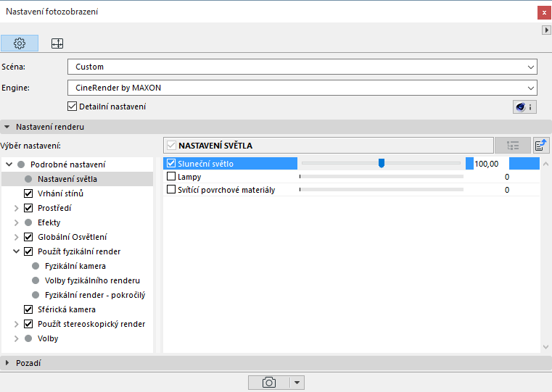
Task: Select Fyzikální render - pokročilý item
Action: [x=95, y=295]
